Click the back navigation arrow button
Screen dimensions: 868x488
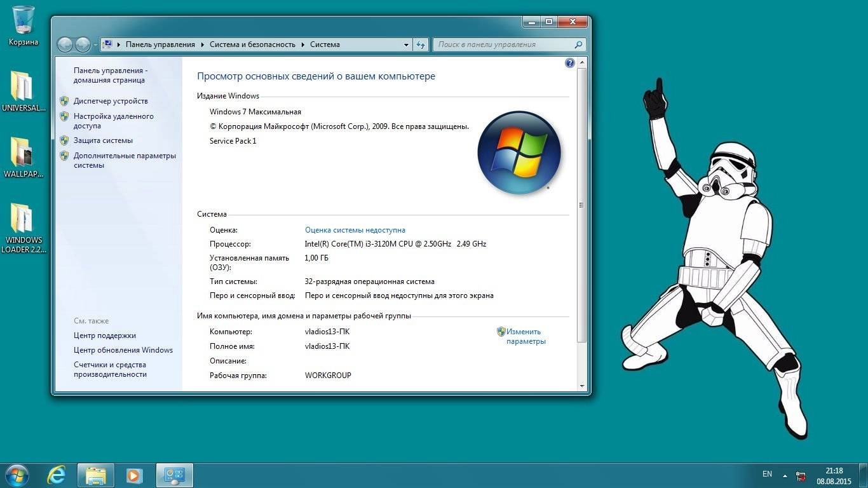[65, 44]
